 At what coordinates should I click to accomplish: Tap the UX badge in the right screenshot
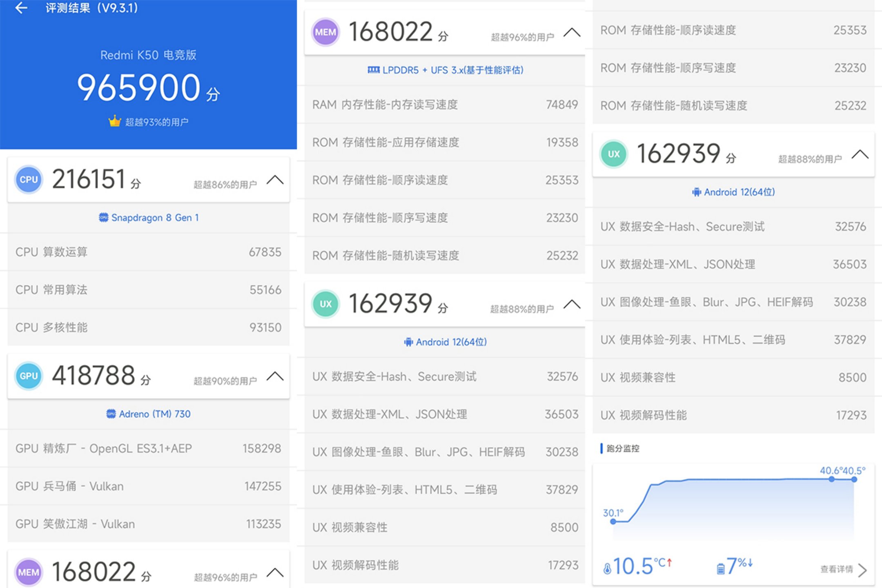point(614,154)
